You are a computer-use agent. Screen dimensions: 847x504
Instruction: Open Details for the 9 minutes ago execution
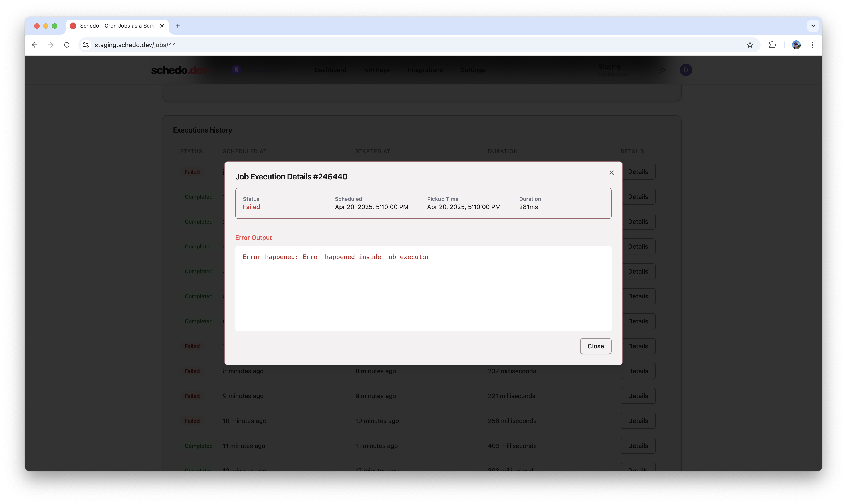637,396
